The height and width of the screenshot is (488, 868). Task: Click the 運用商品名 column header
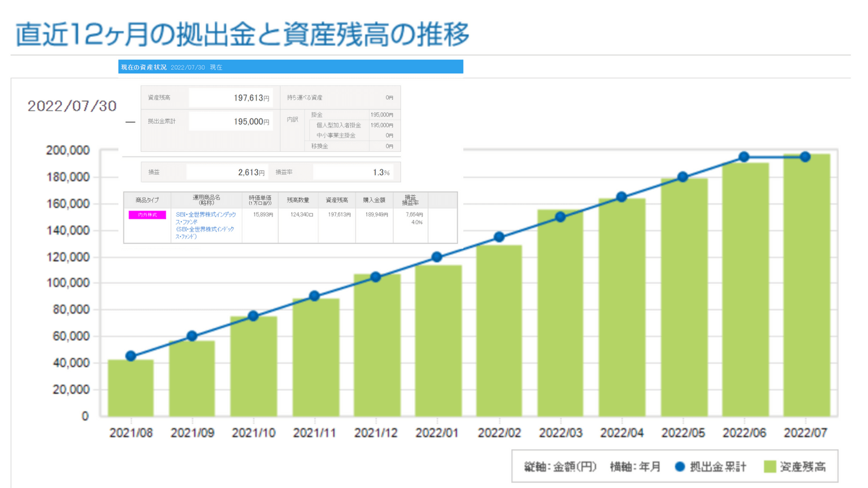pos(207,200)
